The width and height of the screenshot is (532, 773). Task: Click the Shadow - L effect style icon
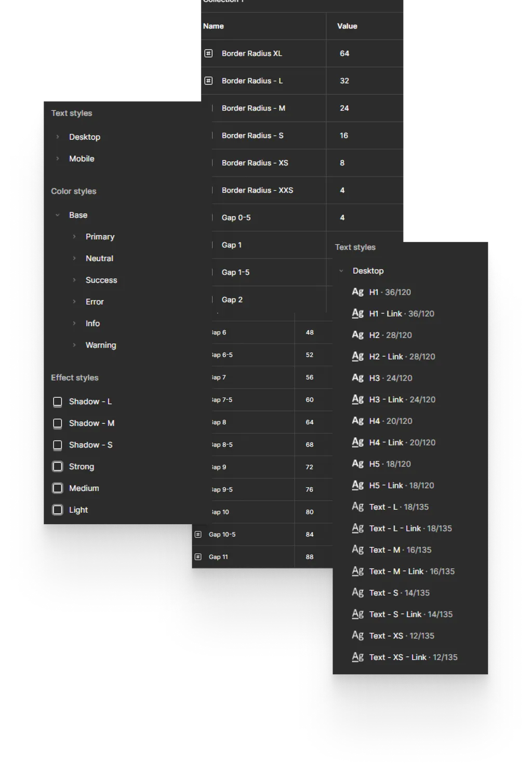57,401
